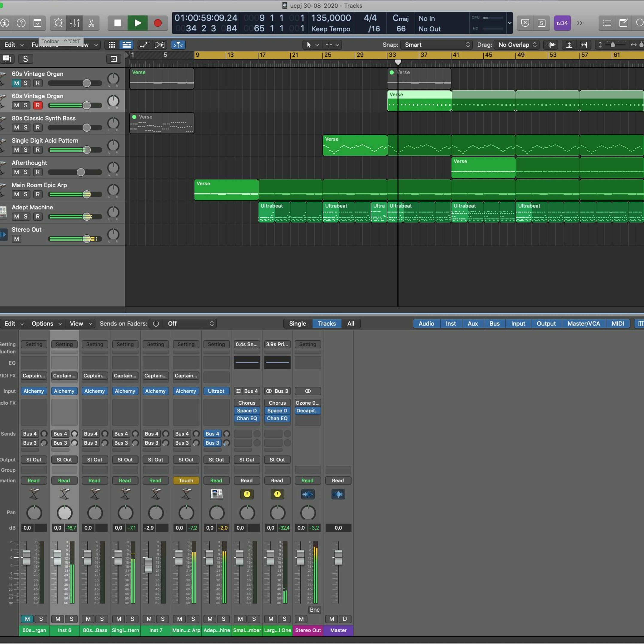Click the Bnc bounce button
This screenshot has height=644, width=644.
[314, 610]
